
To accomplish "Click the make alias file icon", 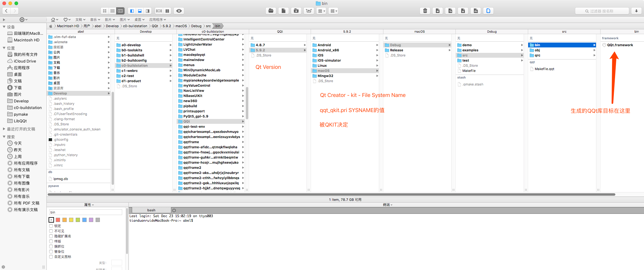I will (450, 11).
